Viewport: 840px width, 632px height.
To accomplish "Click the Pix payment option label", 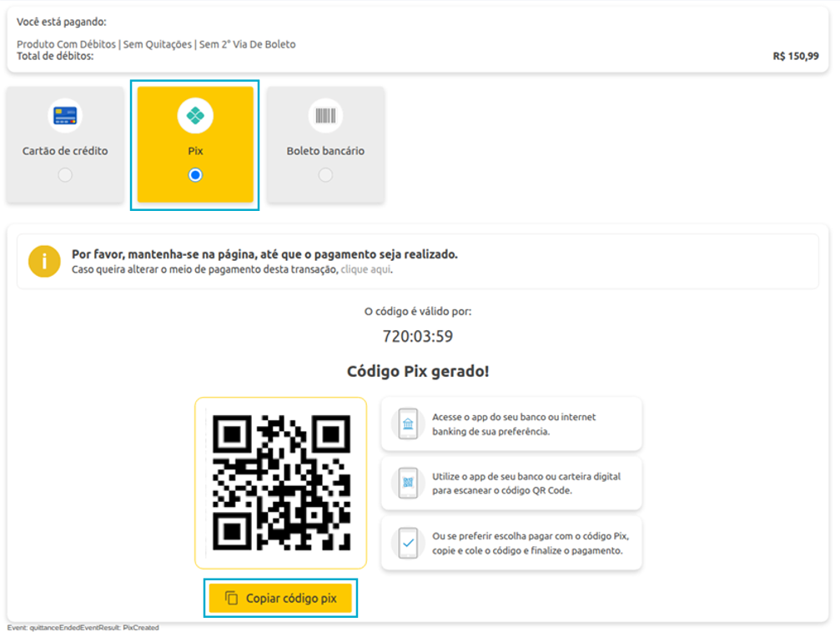I will click(x=195, y=151).
